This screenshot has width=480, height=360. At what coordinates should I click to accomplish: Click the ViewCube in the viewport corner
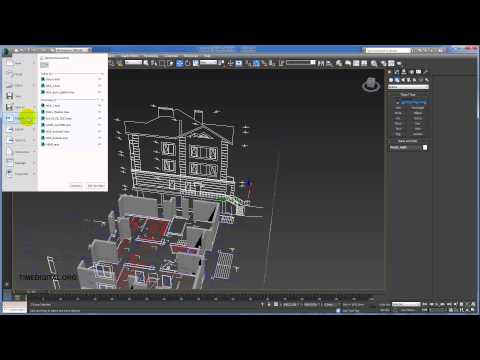point(371,85)
